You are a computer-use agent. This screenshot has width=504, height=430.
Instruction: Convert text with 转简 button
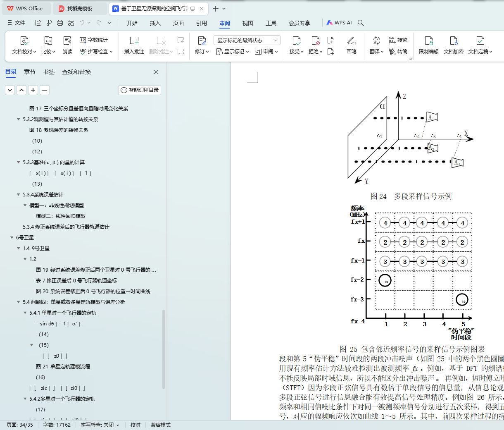click(x=398, y=52)
